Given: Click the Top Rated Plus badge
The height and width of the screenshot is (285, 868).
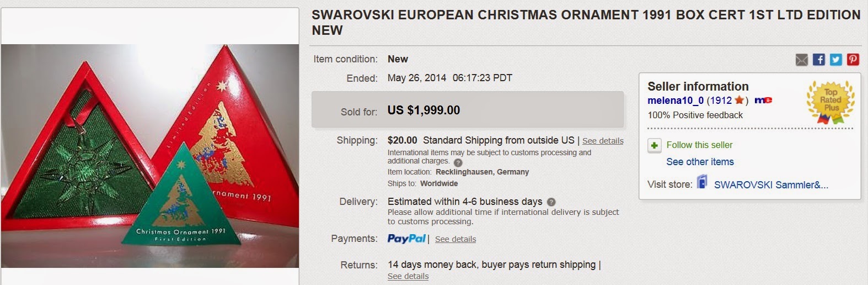Looking at the screenshot, I should (831, 102).
